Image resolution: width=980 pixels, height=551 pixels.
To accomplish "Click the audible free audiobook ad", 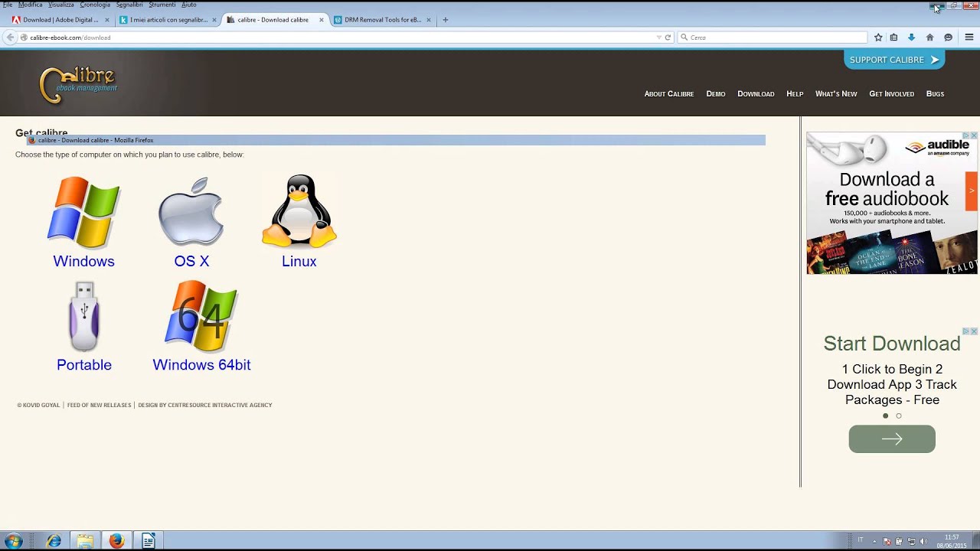I will coord(892,203).
